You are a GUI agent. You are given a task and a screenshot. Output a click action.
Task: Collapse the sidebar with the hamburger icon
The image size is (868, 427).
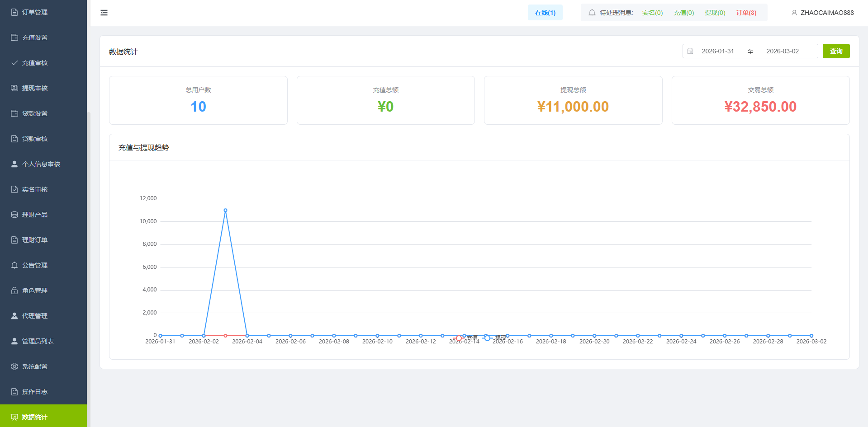click(104, 13)
